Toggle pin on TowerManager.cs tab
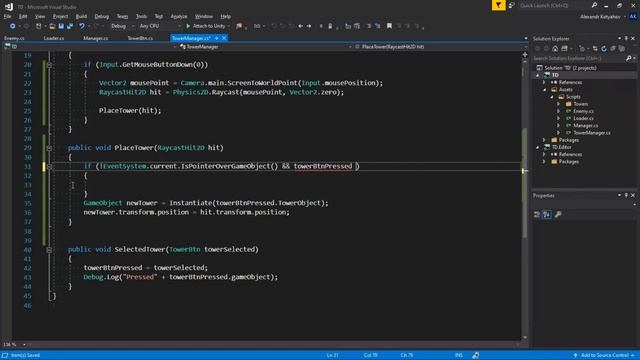The image size is (640, 360). [217, 38]
